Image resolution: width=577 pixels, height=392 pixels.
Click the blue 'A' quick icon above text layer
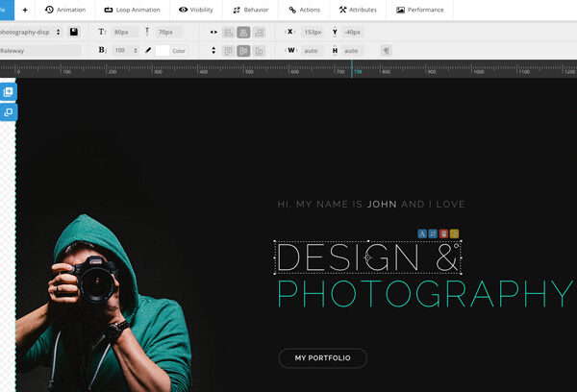point(422,233)
